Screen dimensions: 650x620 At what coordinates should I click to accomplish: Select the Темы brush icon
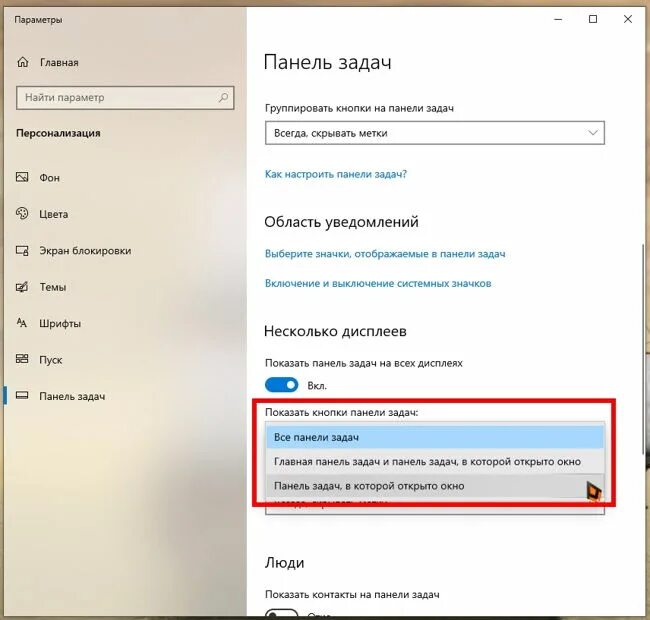22,287
